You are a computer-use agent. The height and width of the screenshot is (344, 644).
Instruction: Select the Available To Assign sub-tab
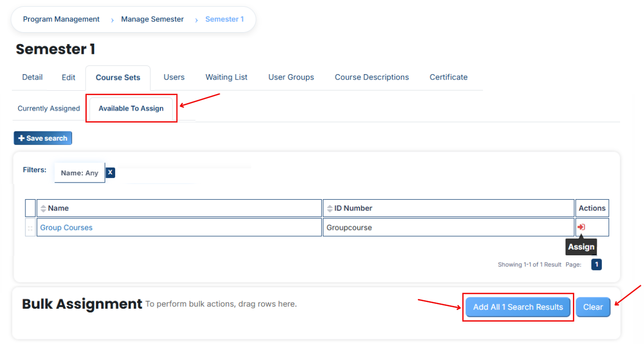131,108
